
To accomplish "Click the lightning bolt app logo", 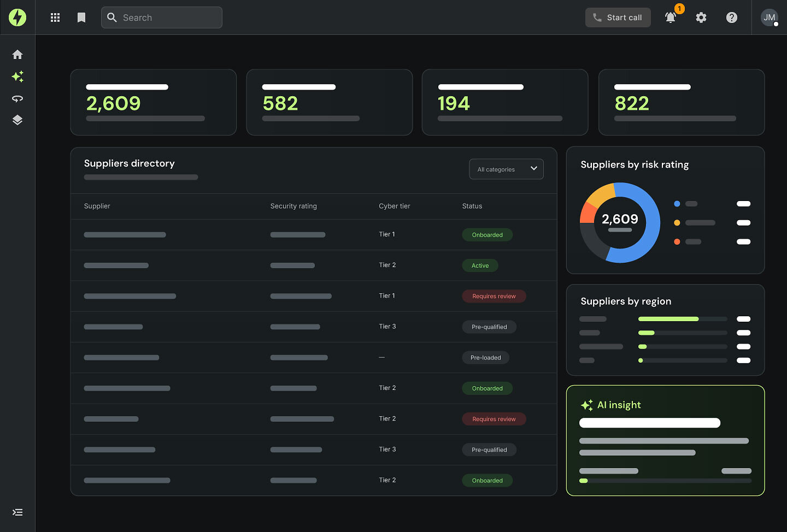I will pos(17,17).
